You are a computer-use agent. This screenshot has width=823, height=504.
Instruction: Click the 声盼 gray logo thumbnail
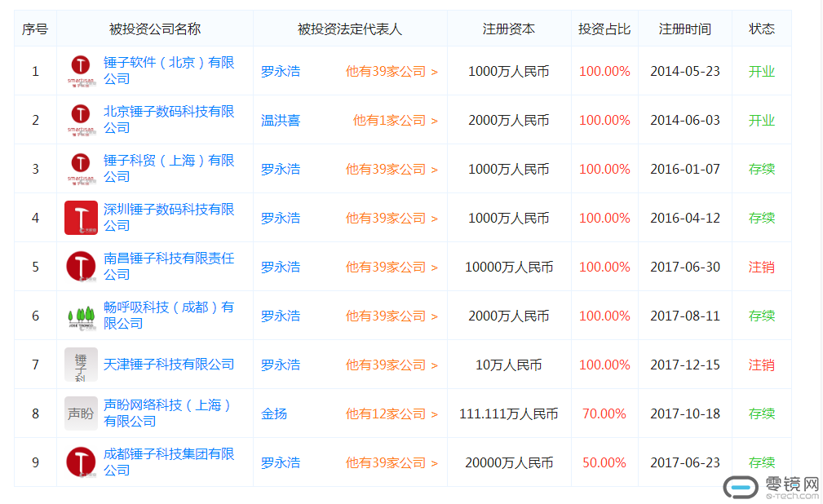81,413
